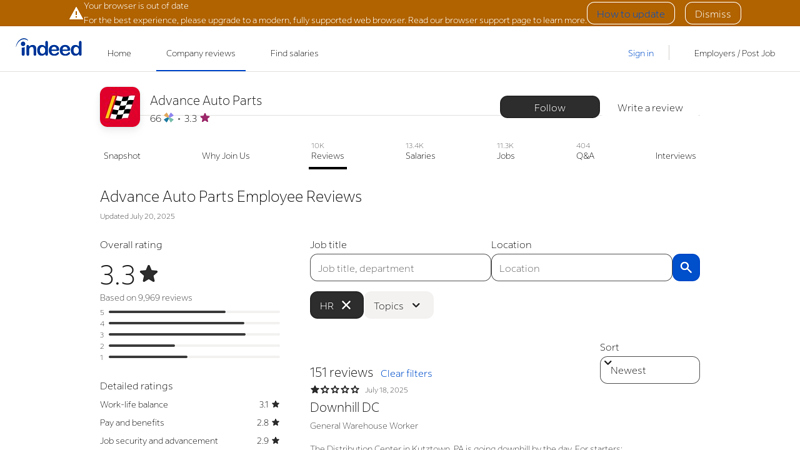This screenshot has width=800, height=450.
Task: Click the Clear filters link
Action: point(406,373)
